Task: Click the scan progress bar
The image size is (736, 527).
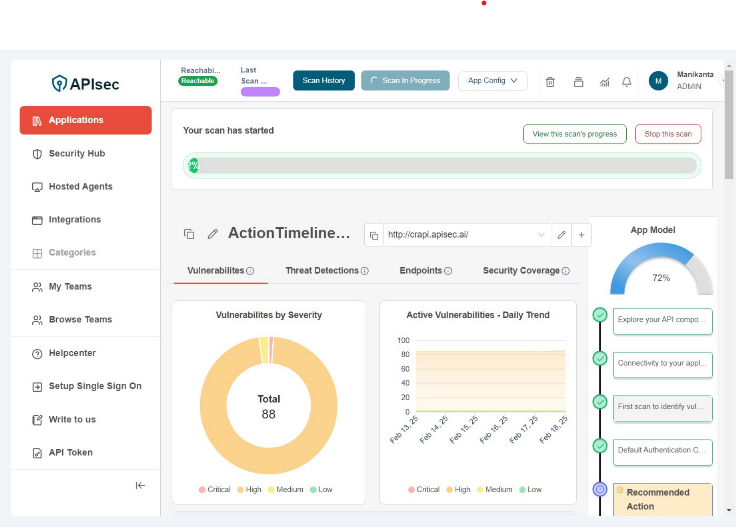Action: coord(442,165)
